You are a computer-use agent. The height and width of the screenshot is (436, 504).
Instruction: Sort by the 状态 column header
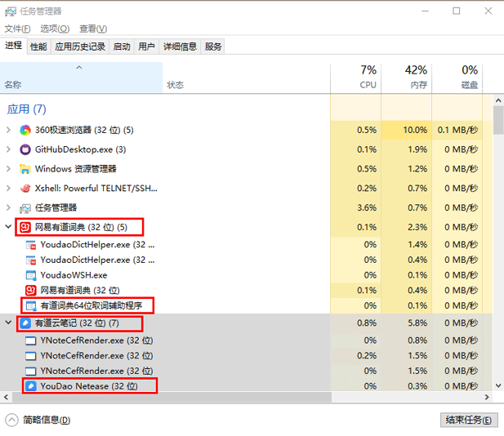point(246,78)
